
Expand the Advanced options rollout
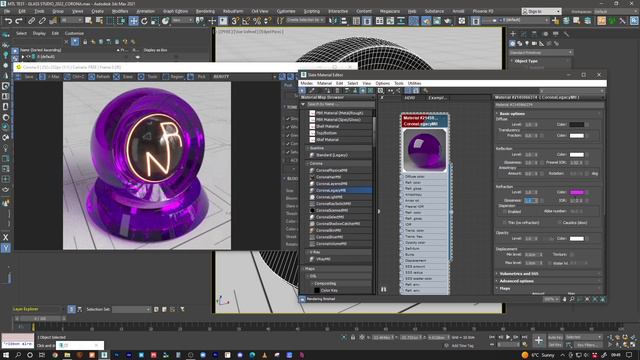516,281
